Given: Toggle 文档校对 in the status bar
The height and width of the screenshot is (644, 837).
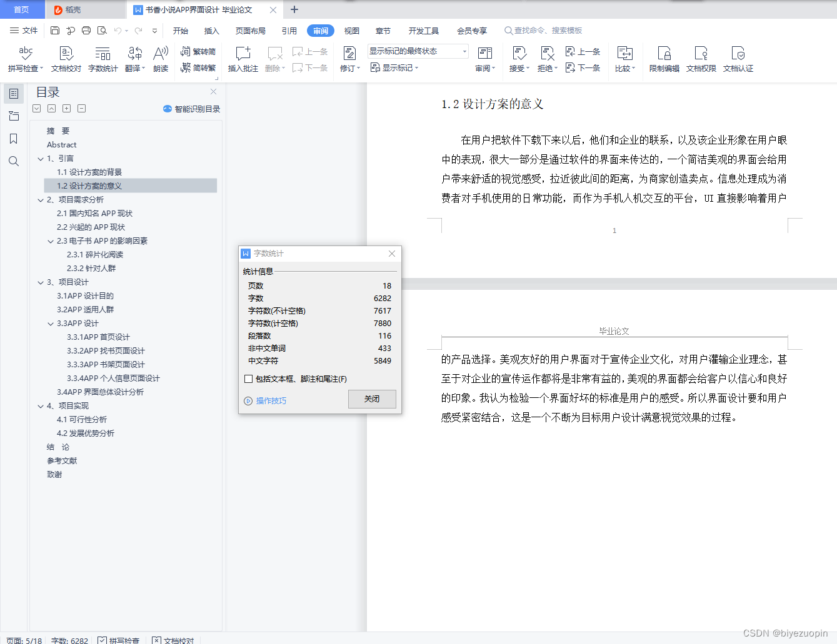Looking at the screenshot, I should [173, 640].
